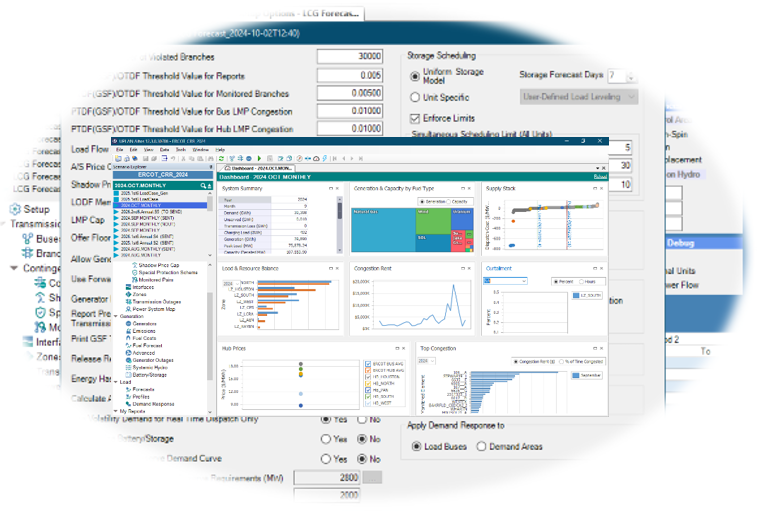Open the File menu
764x515 pixels.
coord(119,150)
